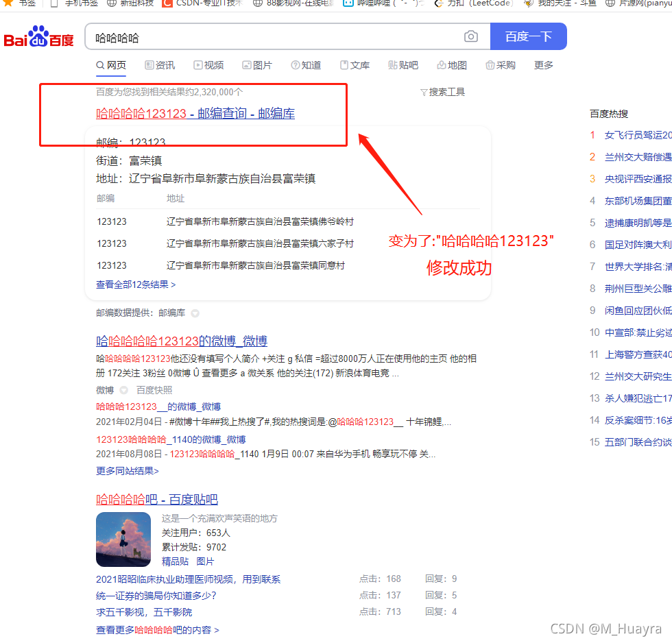Open the 手机书签 bookmark
This screenshot has height=643, width=672.
(75, 3)
